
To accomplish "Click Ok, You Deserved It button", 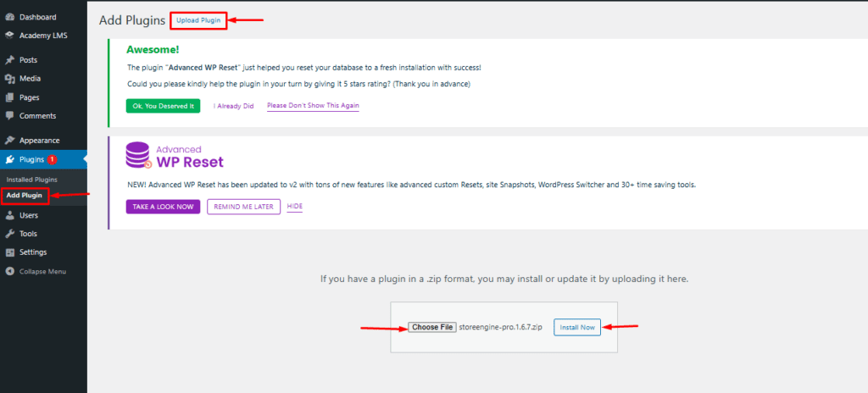I will pos(163,106).
